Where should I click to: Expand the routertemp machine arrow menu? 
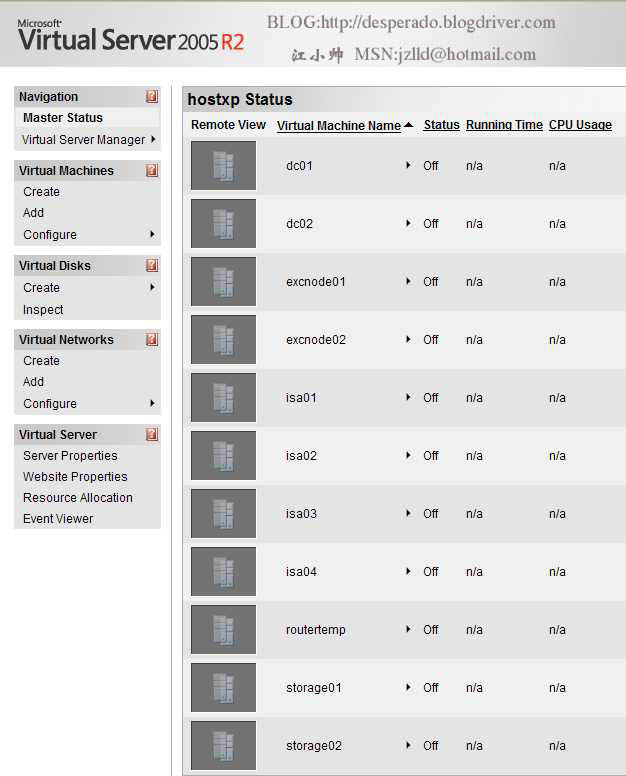tap(408, 629)
